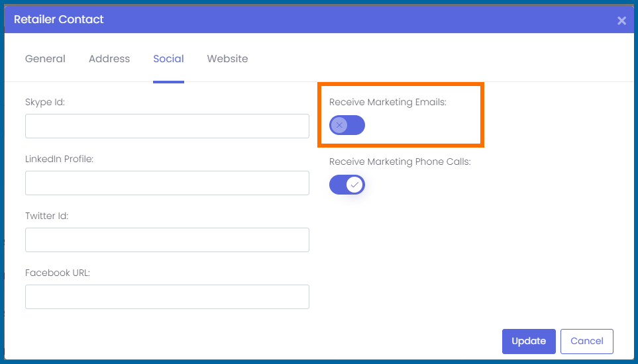Click the Twitter Id label text
Image resolution: width=638 pixels, height=364 pixels.
point(47,216)
